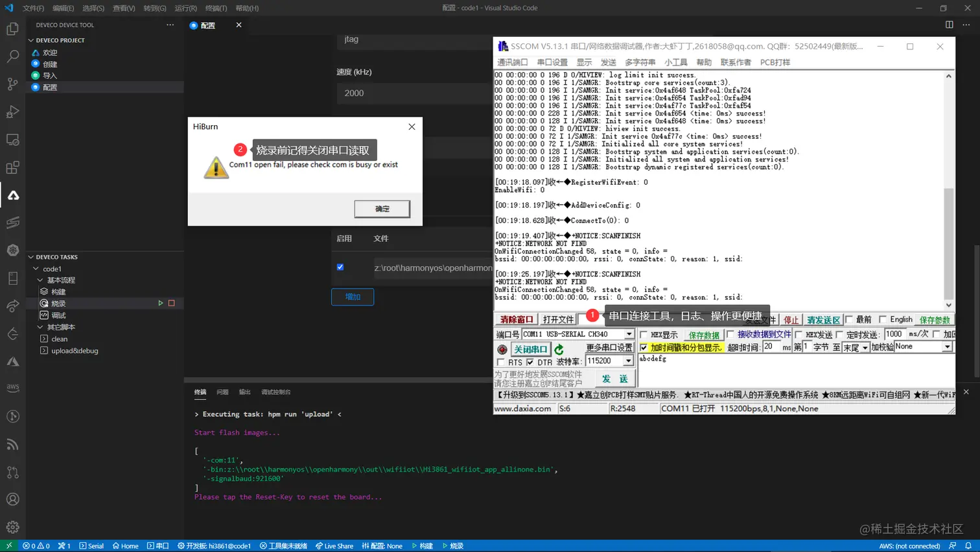Open Source Control in activity bar
This screenshot has height=552, width=980.
pyautogui.click(x=12, y=84)
